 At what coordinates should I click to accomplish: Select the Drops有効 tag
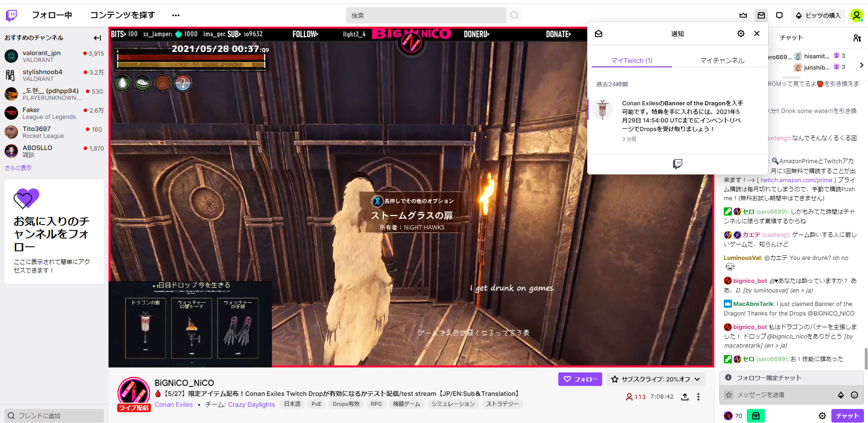[346, 404]
